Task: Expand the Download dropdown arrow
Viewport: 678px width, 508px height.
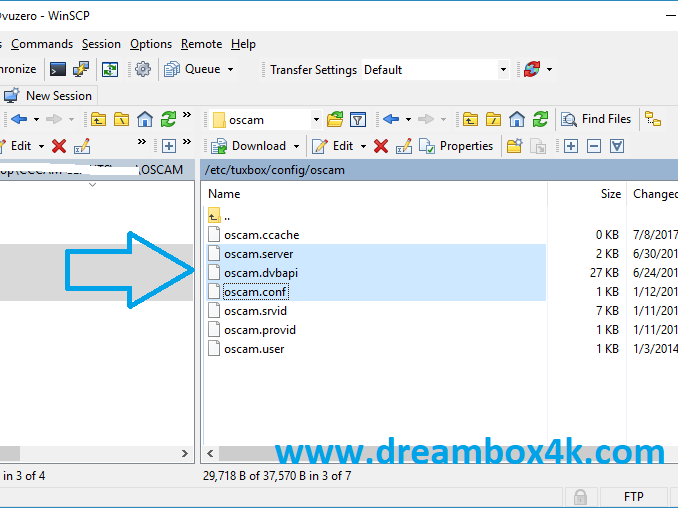Action: click(296, 147)
